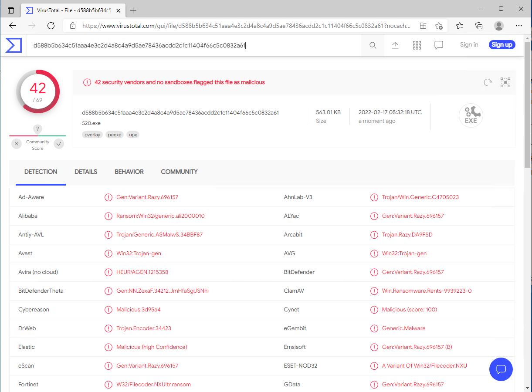The height and width of the screenshot is (392, 532).
Task: Reload the page in the browser
Action: click(51, 26)
